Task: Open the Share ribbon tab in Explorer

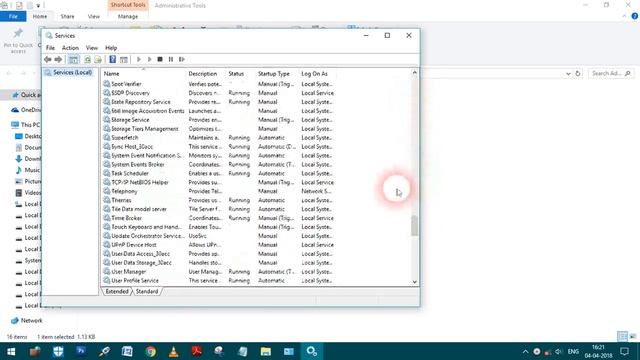Action: pyautogui.click(x=67, y=17)
